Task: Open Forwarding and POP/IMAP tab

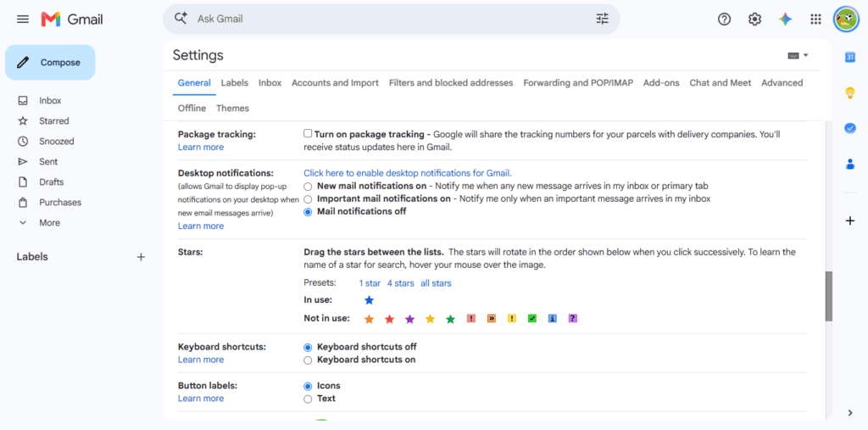Action: pos(578,82)
